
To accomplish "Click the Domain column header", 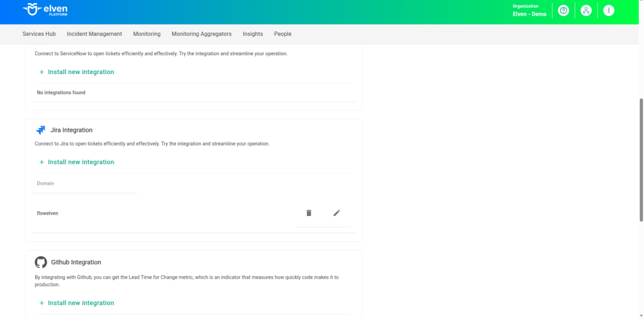I will 45,183.
